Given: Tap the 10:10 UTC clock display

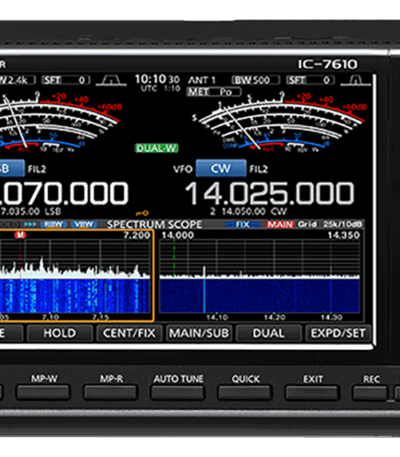Looking at the screenshot, I should click(157, 83).
